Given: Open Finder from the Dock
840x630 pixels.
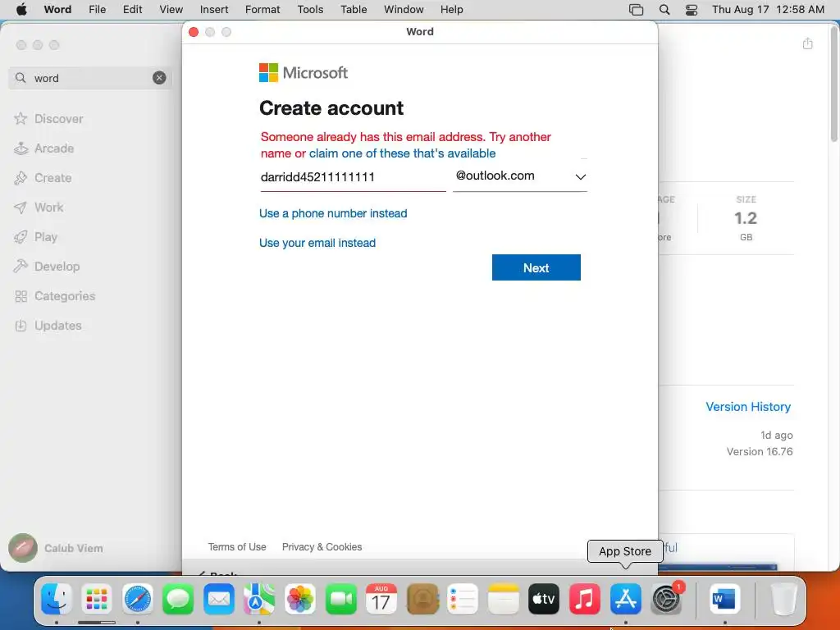Looking at the screenshot, I should [x=57, y=599].
